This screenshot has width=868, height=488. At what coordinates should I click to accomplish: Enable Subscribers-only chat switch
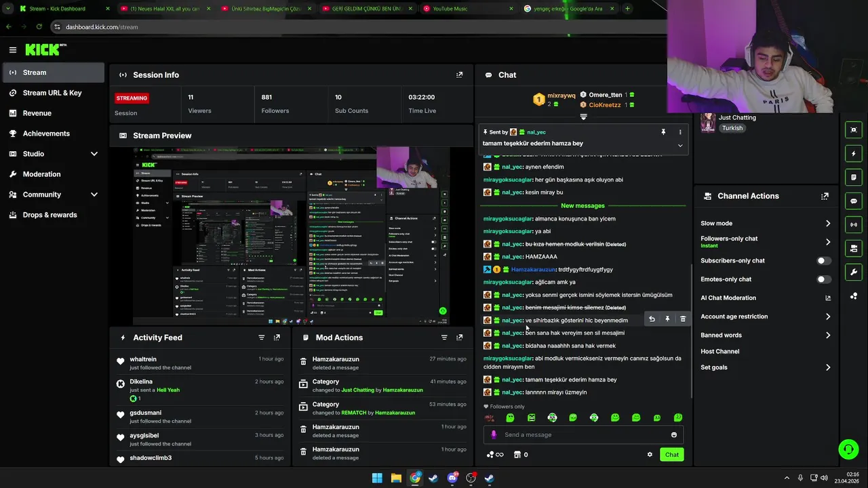click(x=824, y=260)
